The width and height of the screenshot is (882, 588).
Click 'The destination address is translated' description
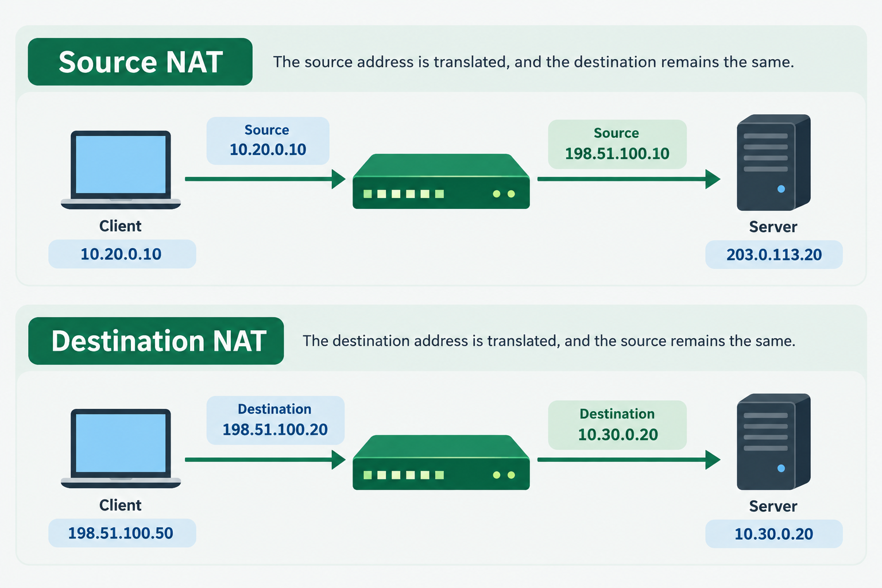[x=549, y=341]
